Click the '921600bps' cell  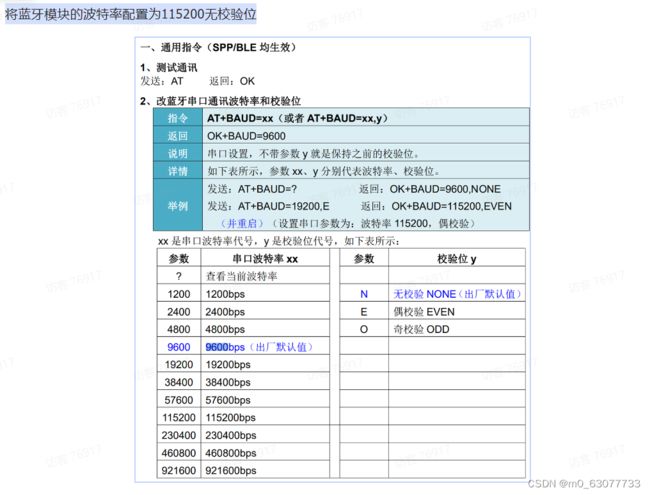point(265,470)
